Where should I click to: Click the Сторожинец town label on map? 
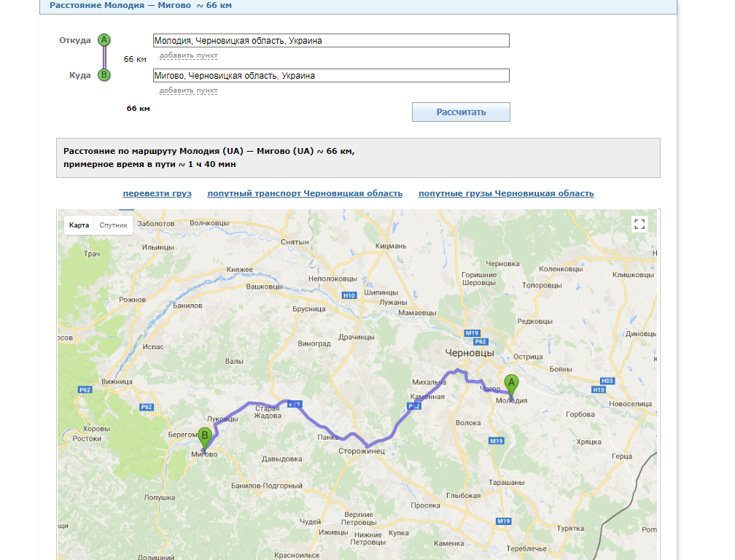[361, 451]
